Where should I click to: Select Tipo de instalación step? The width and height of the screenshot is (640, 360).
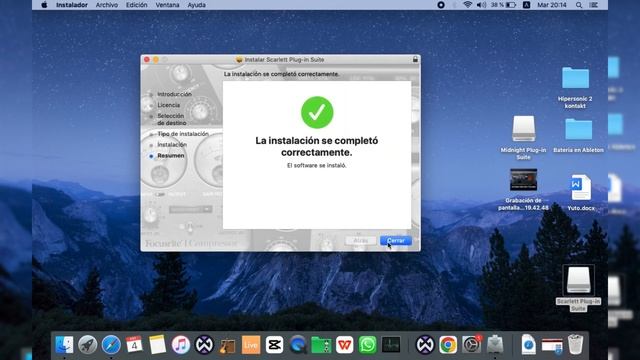pyautogui.click(x=183, y=134)
